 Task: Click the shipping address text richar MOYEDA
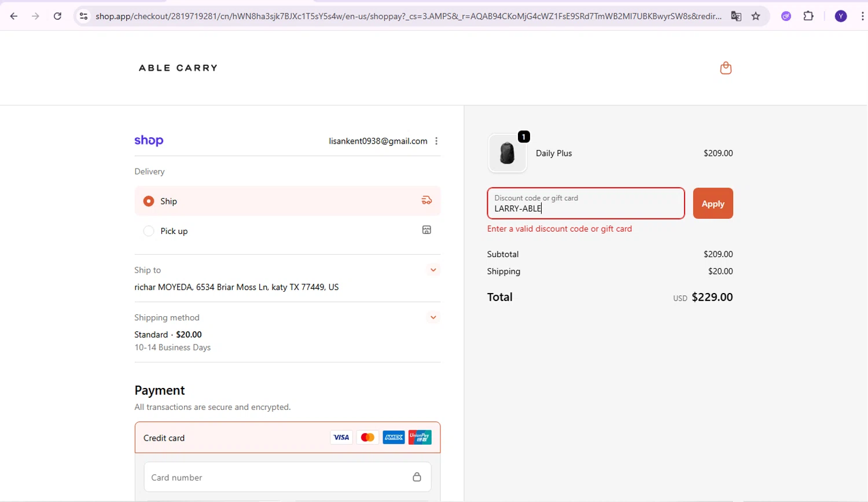click(x=237, y=287)
